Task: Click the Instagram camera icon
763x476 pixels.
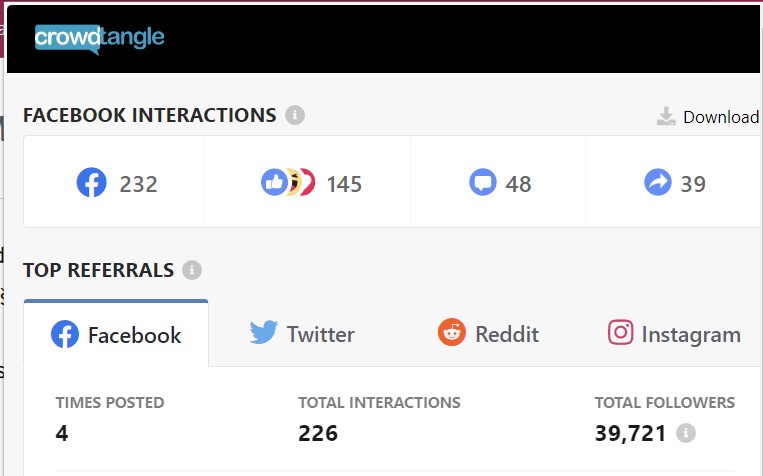Action: click(620, 332)
